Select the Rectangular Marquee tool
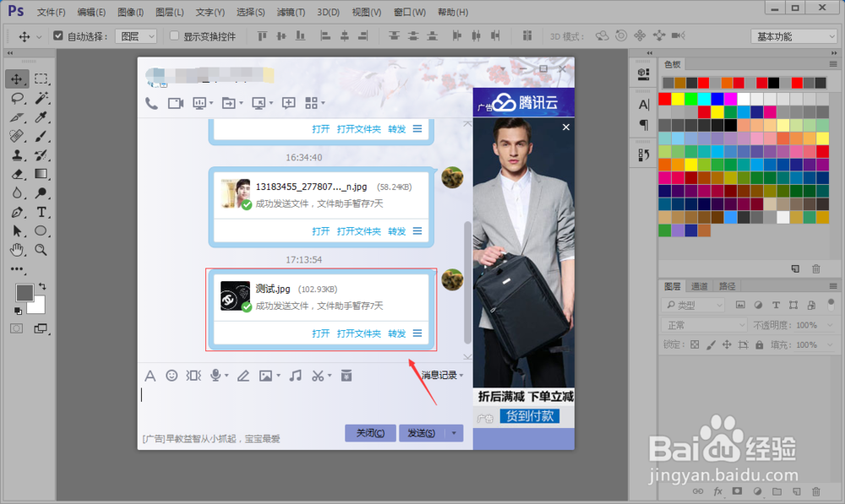The image size is (845, 504). click(41, 79)
